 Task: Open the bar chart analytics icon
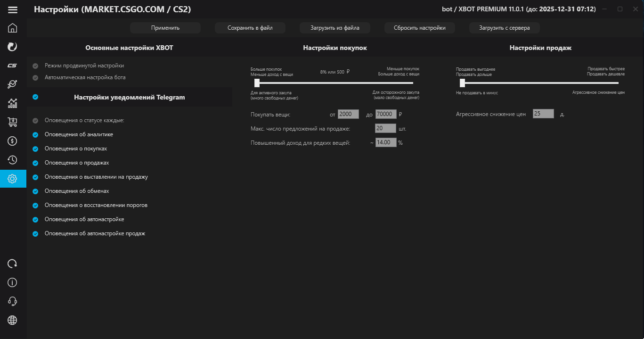[x=13, y=103]
